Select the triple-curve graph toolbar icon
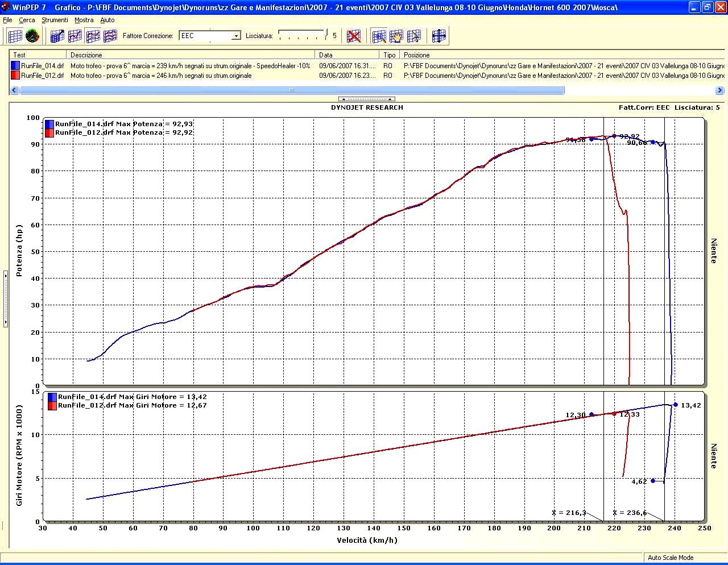The height and width of the screenshot is (565, 728). pyautogui.click(x=109, y=36)
